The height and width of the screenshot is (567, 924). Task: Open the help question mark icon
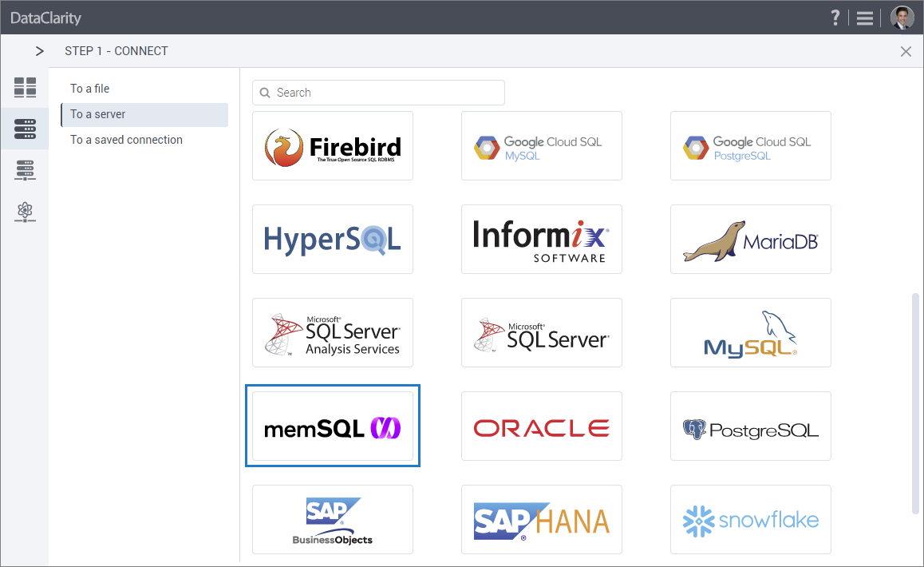pyautogui.click(x=835, y=18)
